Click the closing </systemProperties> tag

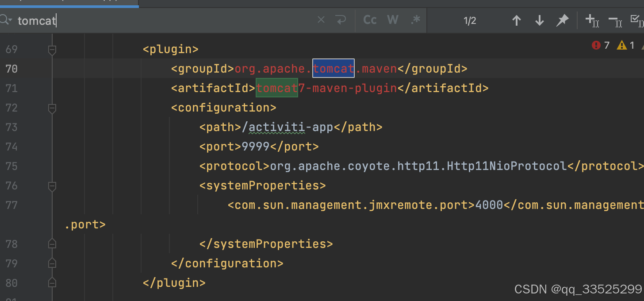(266, 244)
